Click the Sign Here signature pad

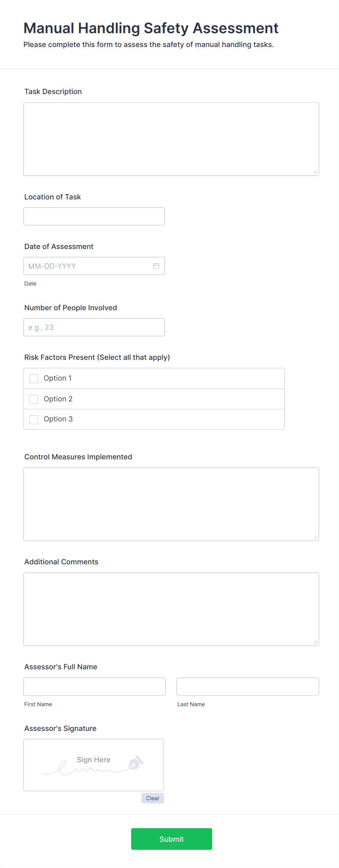tap(93, 765)
